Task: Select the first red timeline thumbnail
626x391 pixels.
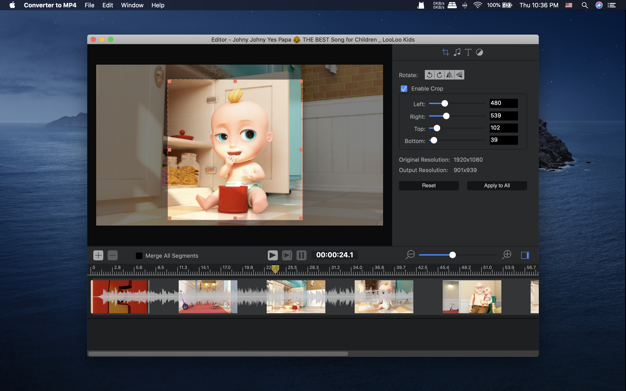Action: [x=120, y=296]
